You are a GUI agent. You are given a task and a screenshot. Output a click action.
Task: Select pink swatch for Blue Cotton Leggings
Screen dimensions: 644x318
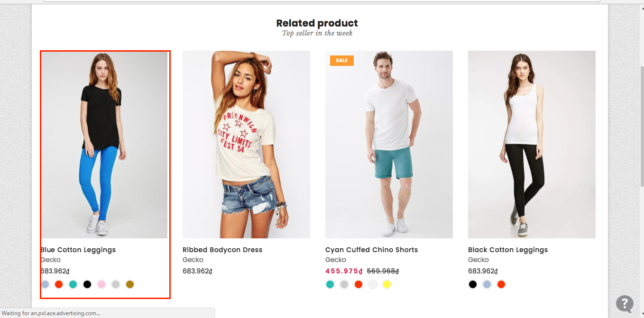(x=101, y=284)
